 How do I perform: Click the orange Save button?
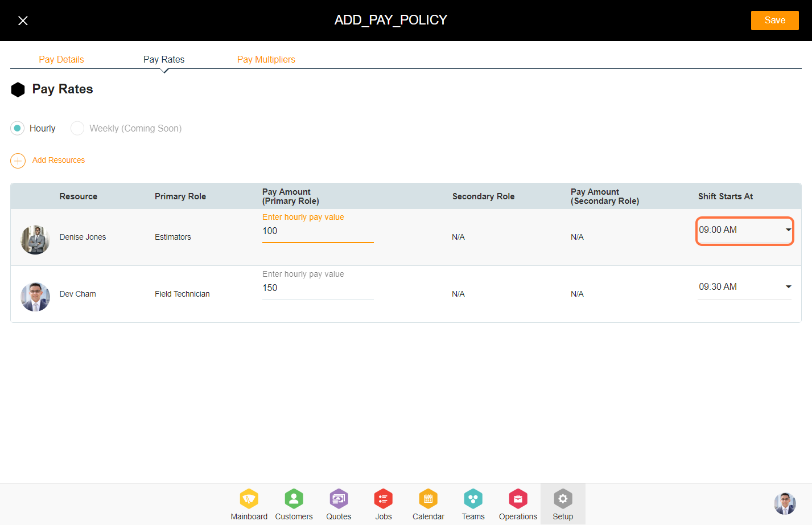click(x=774, y=20)
